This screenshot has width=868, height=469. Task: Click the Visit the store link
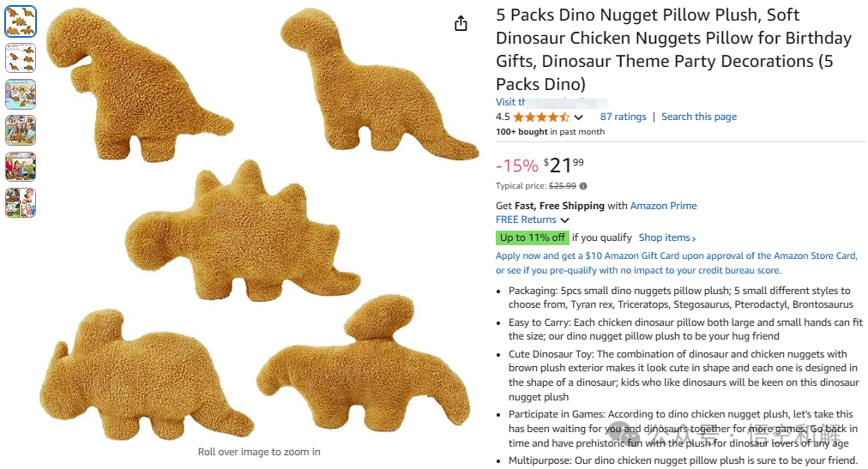point(551,102)
